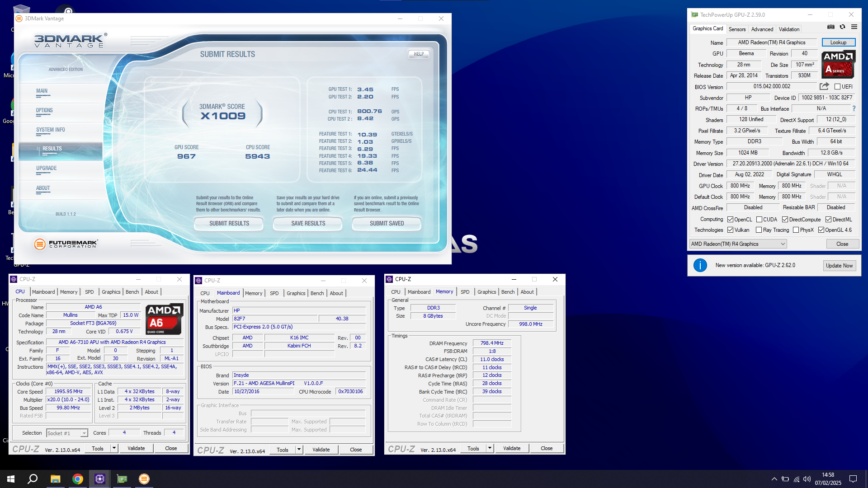Click the Core Speed value field
The width and height of the screenshot is (868, 488).
[x=68, y=391]
